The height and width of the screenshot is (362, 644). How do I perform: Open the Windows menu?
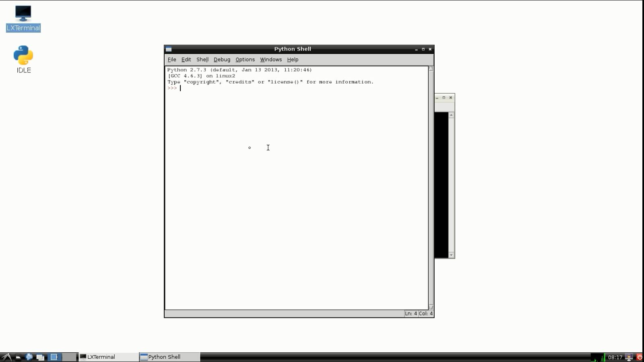[x=270, y=60]
